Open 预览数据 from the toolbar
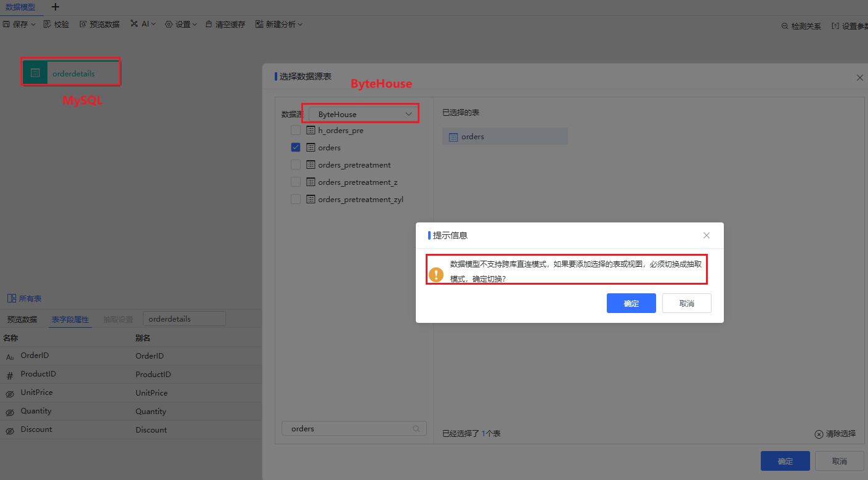This screenshot has width=868, height=480. (99, 25)
